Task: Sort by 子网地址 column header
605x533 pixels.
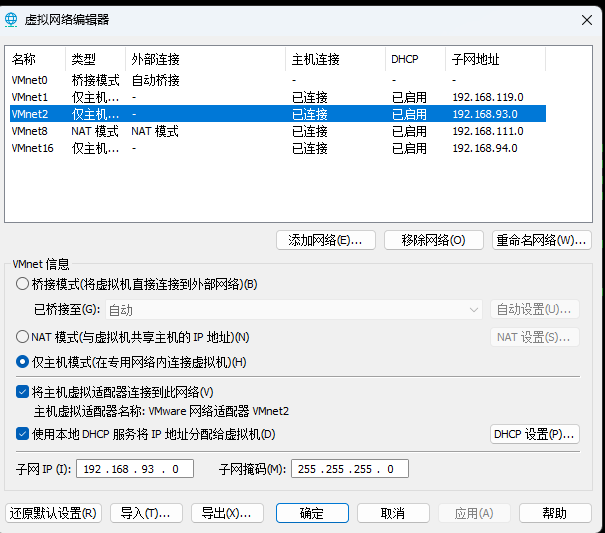Action: coord(494,59)
